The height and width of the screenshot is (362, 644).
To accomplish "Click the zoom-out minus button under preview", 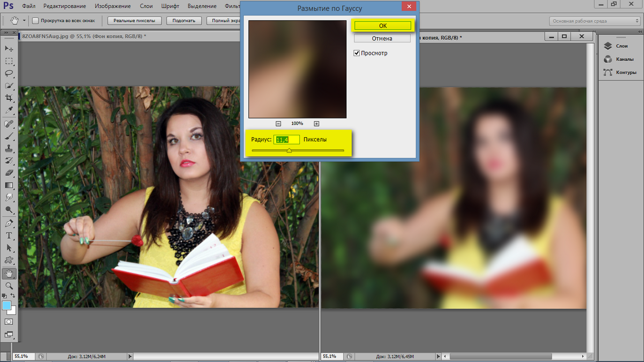I will click(278, 124).
